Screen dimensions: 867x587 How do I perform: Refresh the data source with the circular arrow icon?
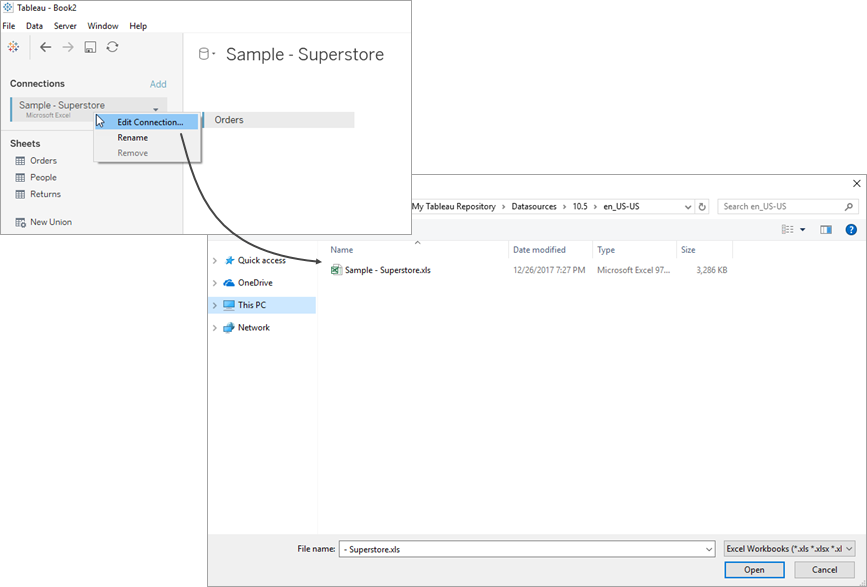[x=112, y=47]
